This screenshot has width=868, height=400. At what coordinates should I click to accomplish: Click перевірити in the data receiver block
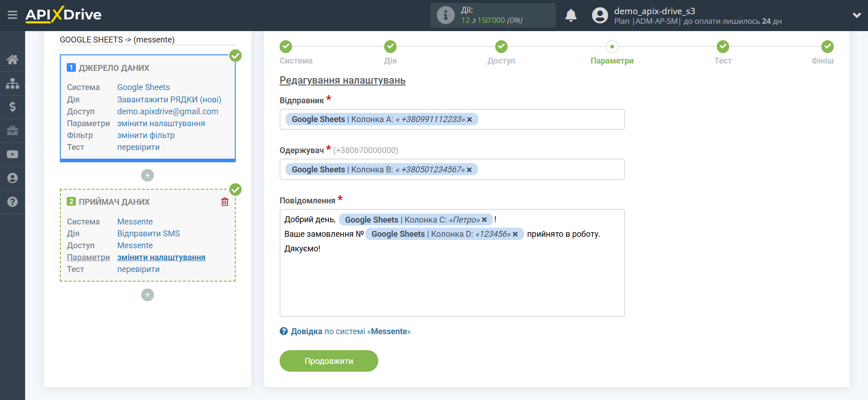click(x=138, y=269)
